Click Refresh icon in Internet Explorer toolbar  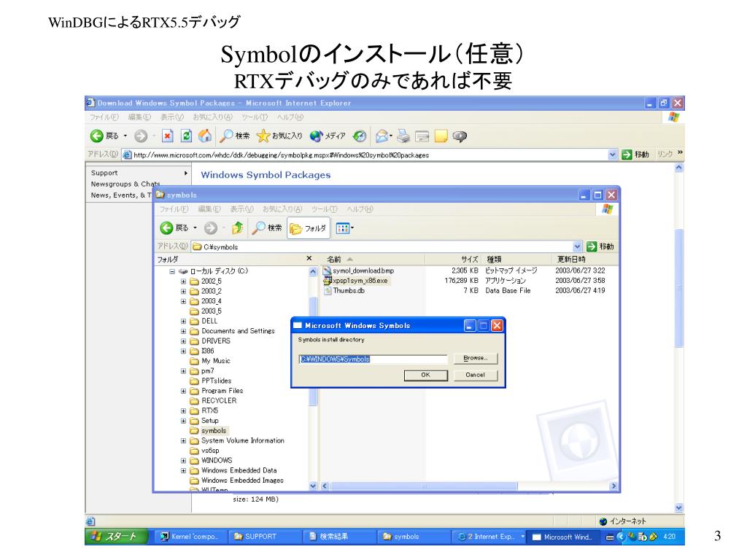(x=186, y=136)
